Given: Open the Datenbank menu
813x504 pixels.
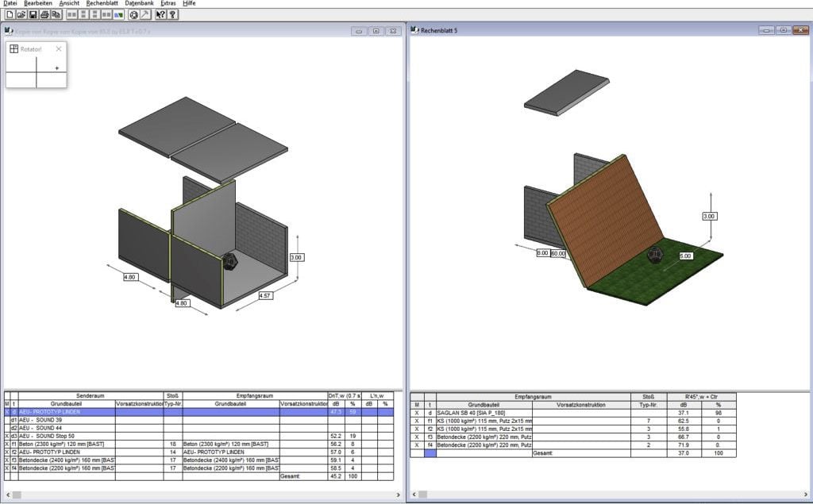Looking at the screenshot, I should pos(140,3).
